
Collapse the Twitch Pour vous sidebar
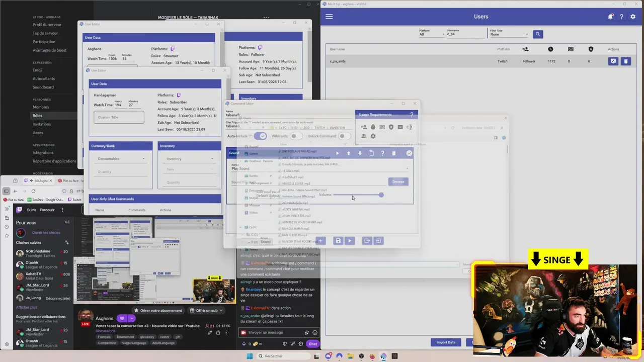coord(67,222)
